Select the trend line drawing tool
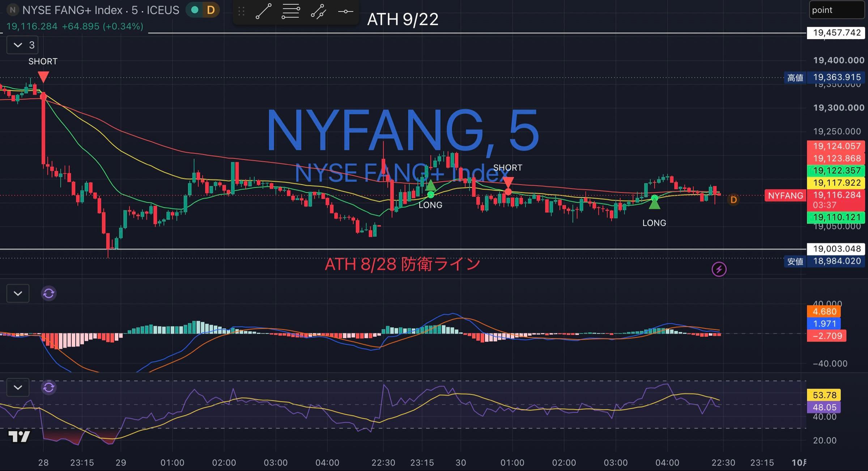Viewport: 868px width, 471px height. (264, 11)
